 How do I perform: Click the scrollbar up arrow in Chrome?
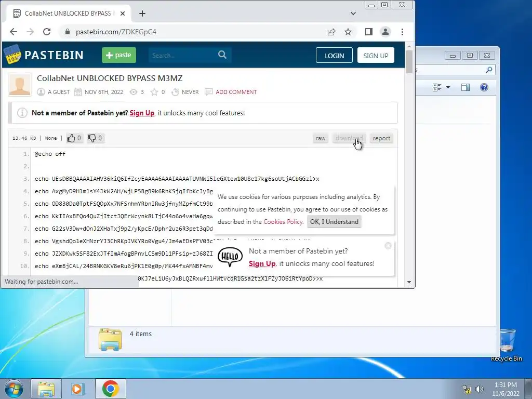pos(409,46)
